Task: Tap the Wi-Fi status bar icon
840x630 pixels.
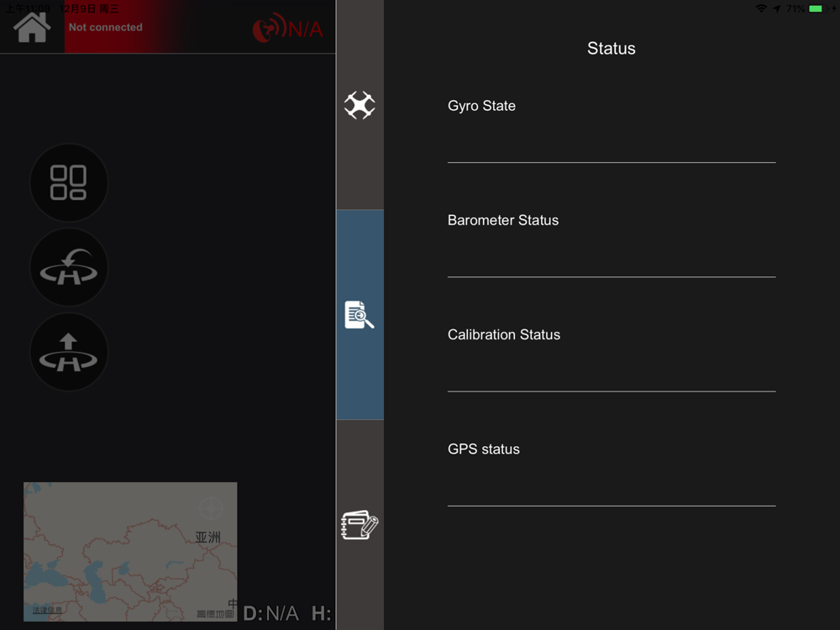Action: coord(761,8)
